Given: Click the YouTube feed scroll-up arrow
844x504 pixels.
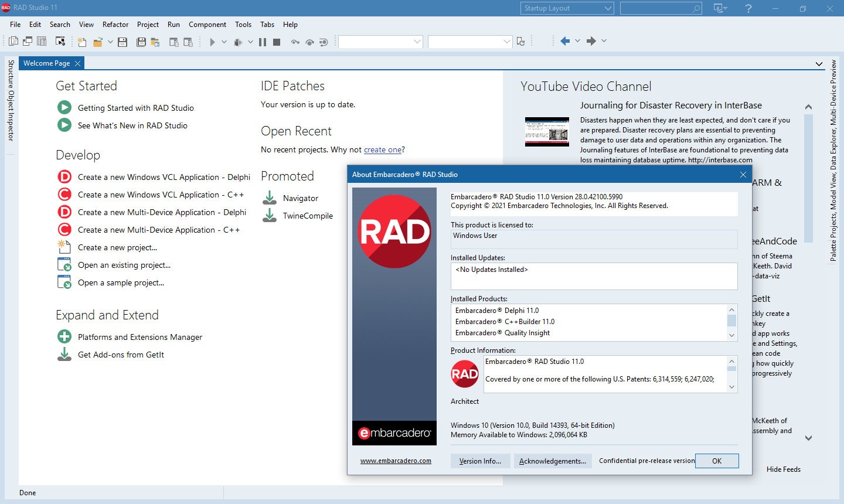Looking at the screenshot, I should [x=808, y=107].
